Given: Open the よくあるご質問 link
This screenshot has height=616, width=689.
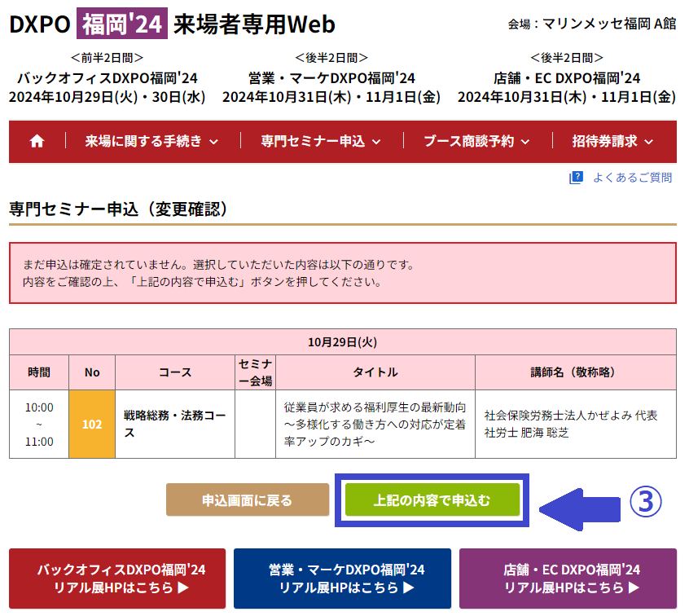Looking at the screenshot, I should click(x=632, y=178).
